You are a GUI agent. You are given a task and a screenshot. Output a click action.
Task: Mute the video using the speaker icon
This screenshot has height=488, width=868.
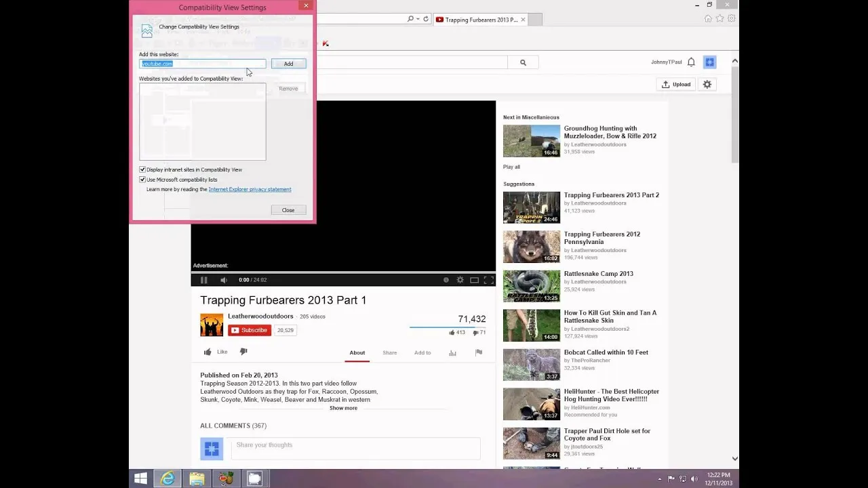(224, 280)
